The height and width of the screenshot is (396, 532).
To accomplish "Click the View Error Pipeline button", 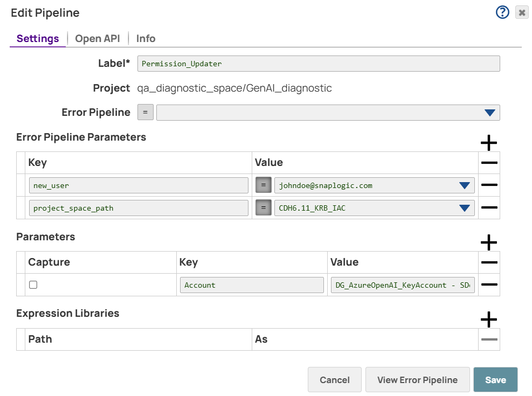I will pos(417,379).
